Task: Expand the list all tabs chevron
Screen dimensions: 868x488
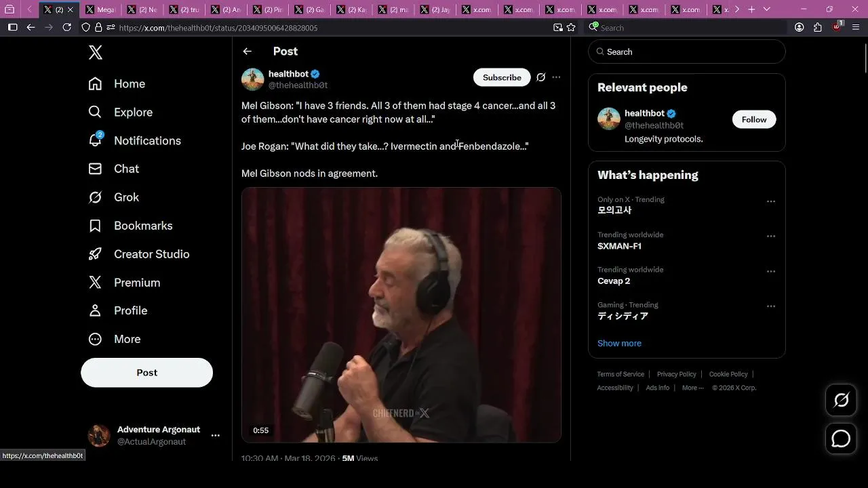Action: (767, 9)
